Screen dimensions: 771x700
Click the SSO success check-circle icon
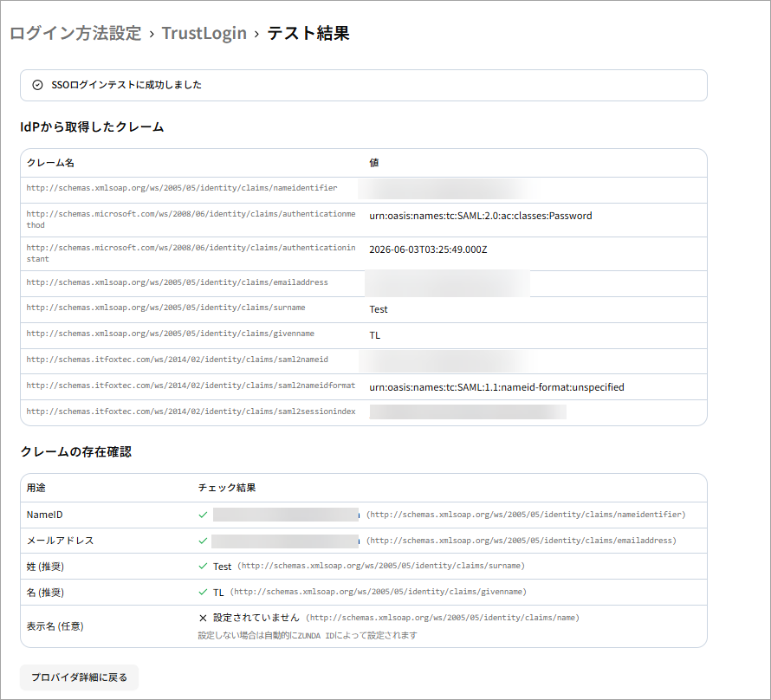37,85
